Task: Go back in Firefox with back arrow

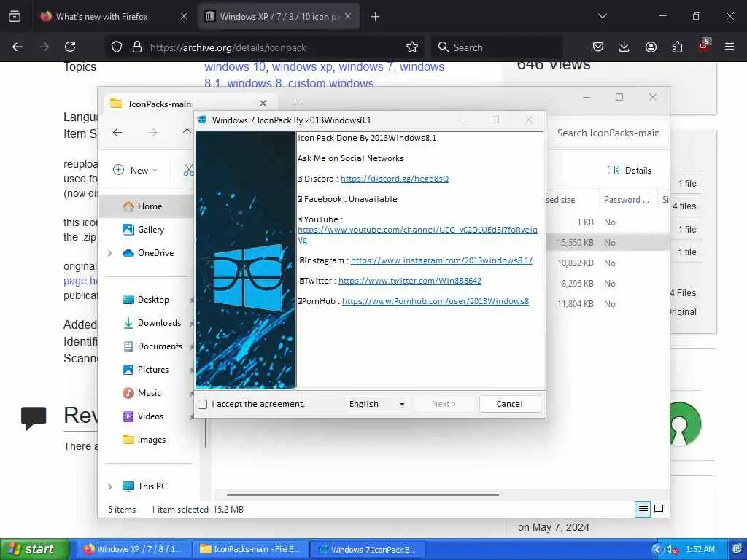Action: pos(18,47)
